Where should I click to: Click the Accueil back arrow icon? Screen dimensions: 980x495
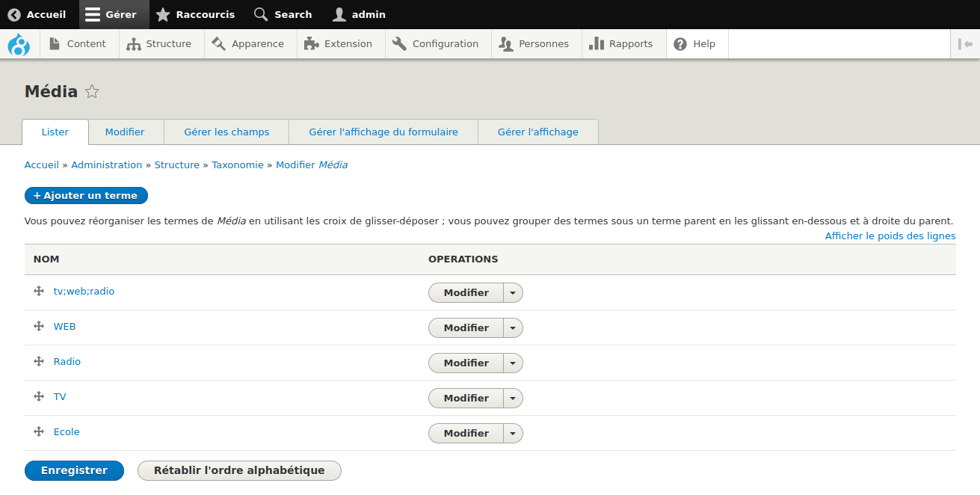[14, 14]
